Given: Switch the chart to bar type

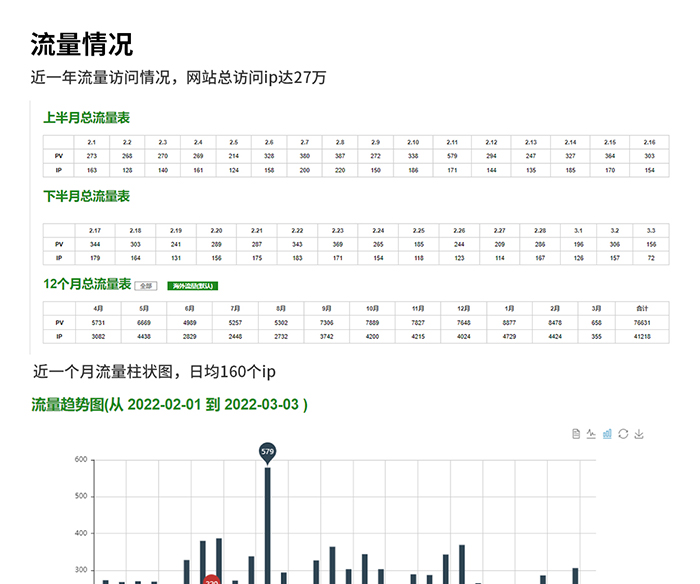Looking at the screenshot, I should click(x=607, y=434).
